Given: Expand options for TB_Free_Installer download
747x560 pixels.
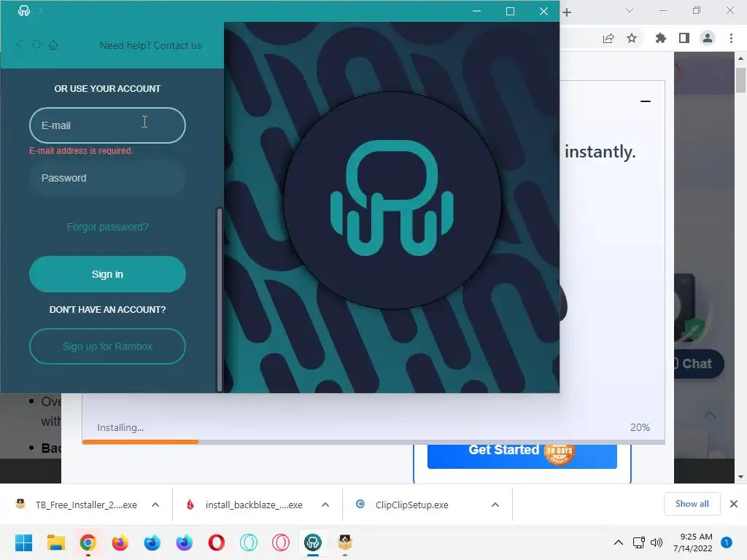Looking at the screenshot, I should 155,505.
